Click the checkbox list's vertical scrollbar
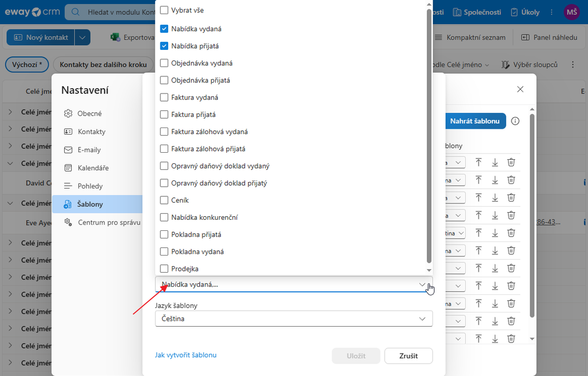This screenshot has width=588, height=376. 429,135
